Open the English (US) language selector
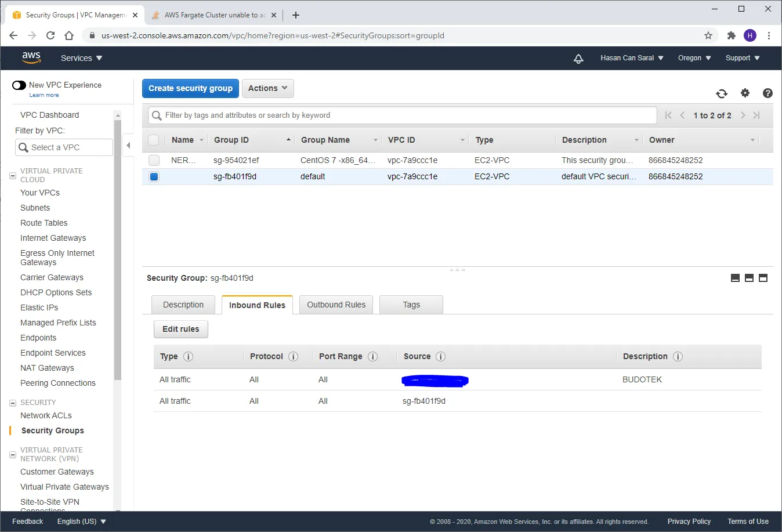 82,522
